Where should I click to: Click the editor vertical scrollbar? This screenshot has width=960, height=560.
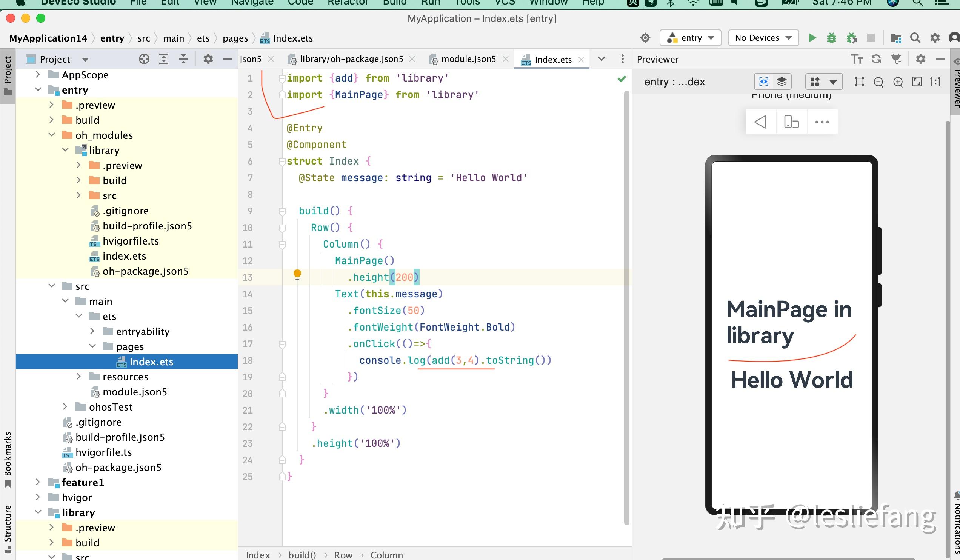tap(626, 309)
